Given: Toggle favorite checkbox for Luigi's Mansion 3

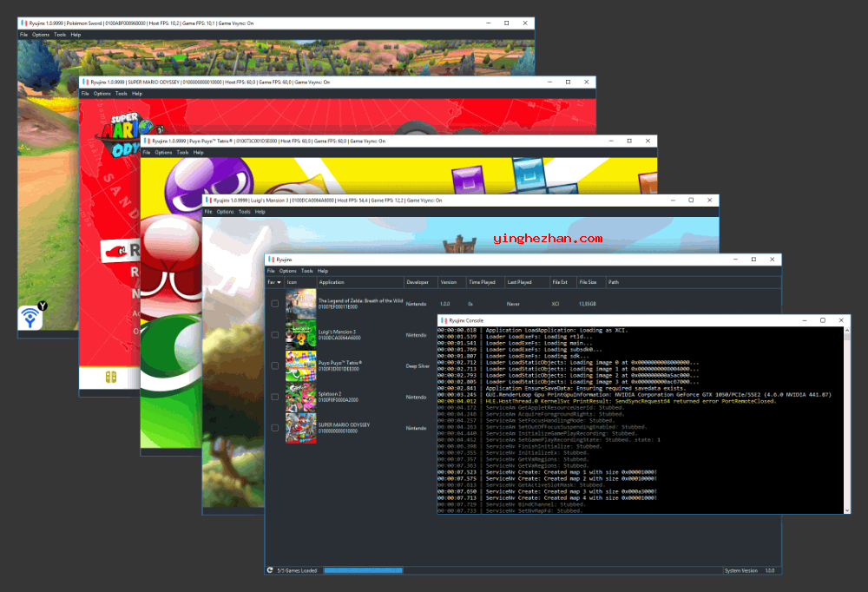Looking at the screenshot, I should [x=274, y=334].
